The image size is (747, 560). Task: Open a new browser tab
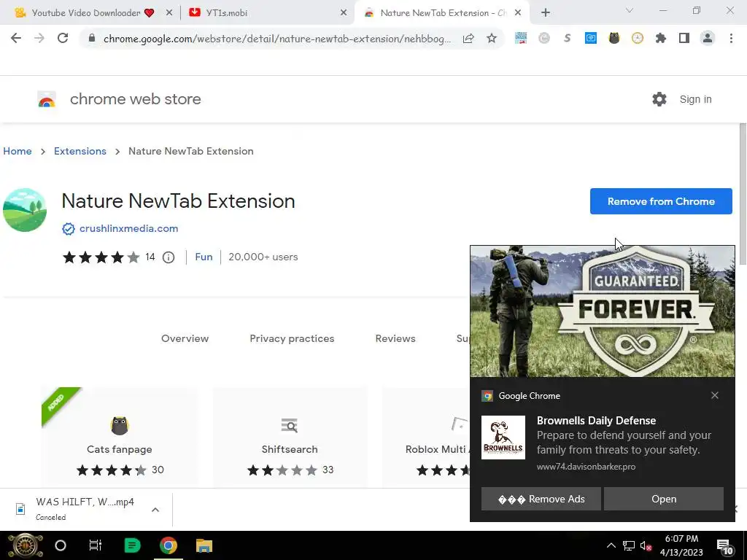point(546,13)
